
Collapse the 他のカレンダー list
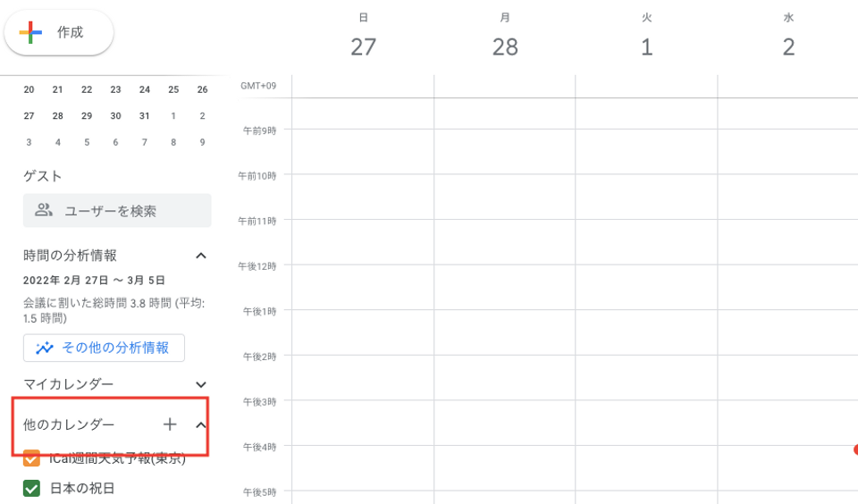pyautogui.click(x=201, y=424)
